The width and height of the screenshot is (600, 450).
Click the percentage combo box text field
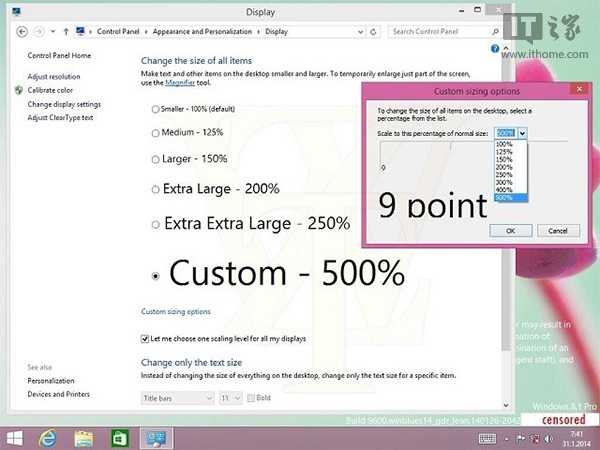[x=505, y=133]
